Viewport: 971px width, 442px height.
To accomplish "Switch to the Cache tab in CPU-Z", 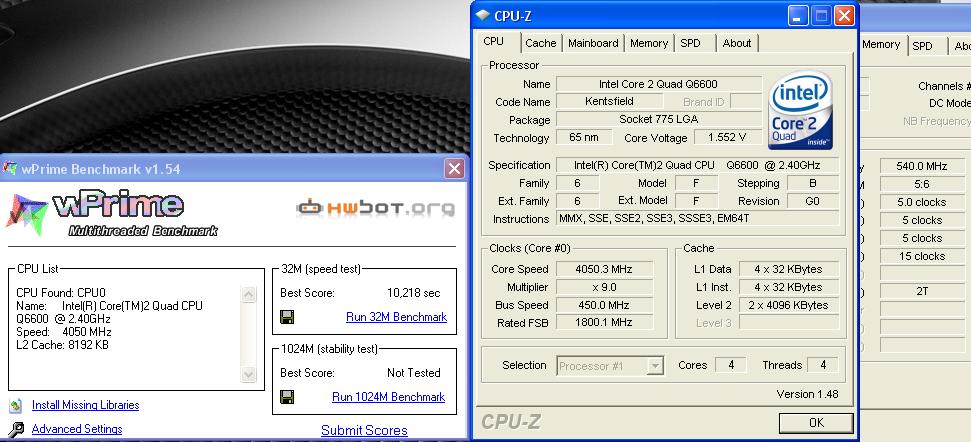I will pyautogui.click(x=541, y=43).
